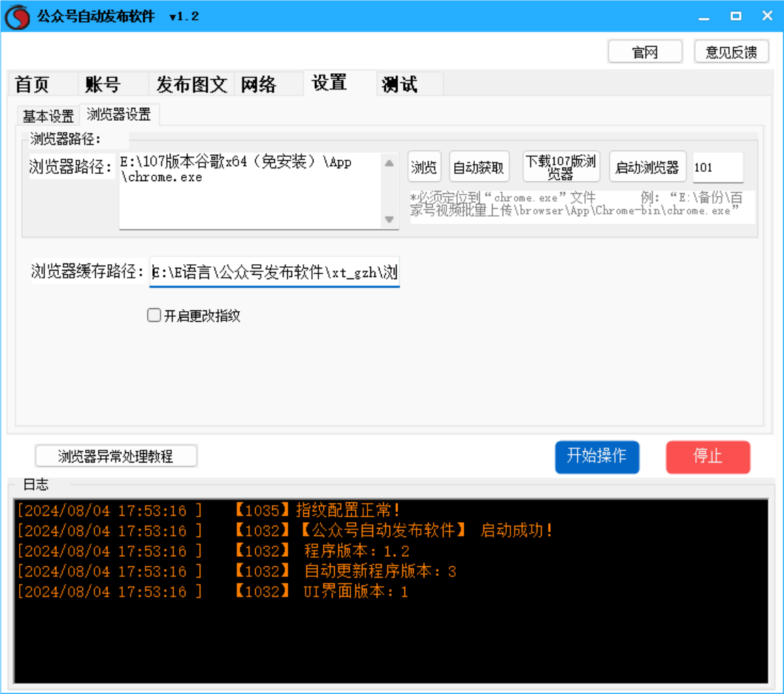784x694 pixels.
Task: Click the red swirl app logo icon
Action: click(18, 16)
